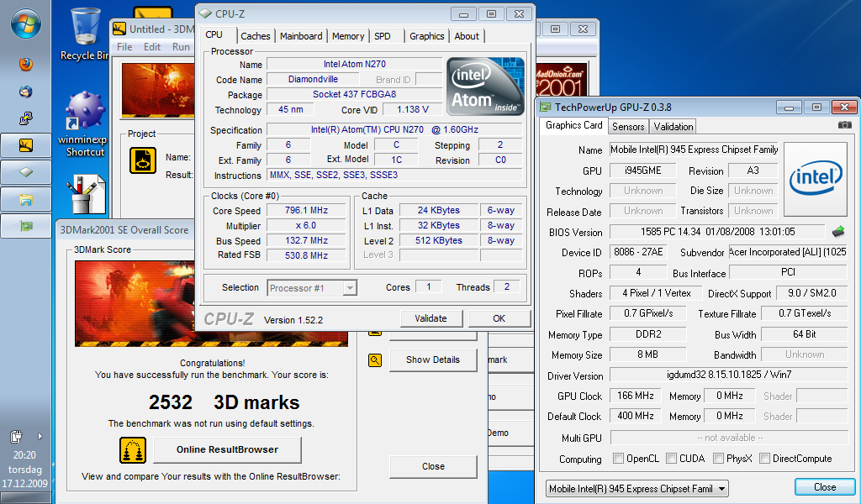Viewport: 861px width, 504px height.
Task: Open the pencil cup desktop icon
Action: tap(87, 194)
